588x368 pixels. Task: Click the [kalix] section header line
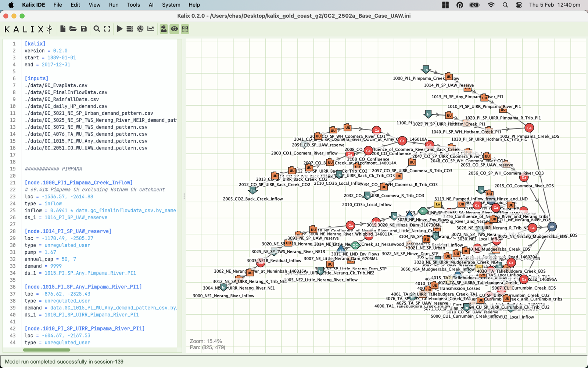pos(35,44)
